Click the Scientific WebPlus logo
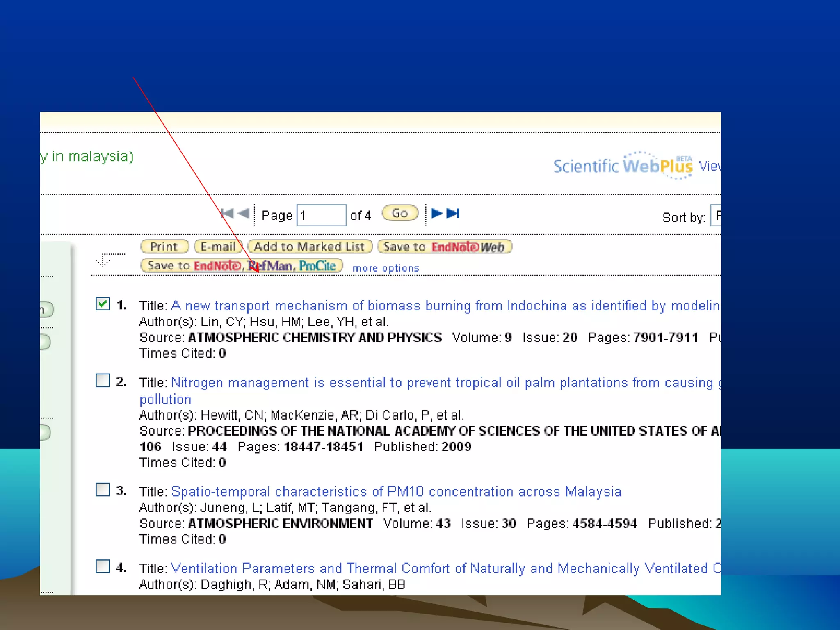Screen dimensions: 840x630 pos(623,166)
